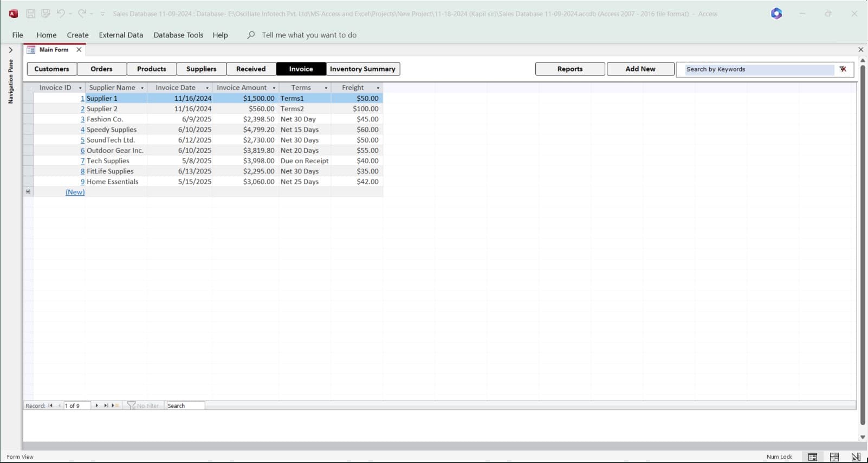Open Terms column dropdown arrow
This screenshot has width=868, height=463.
pyautogui.click(x=326, y=88)
